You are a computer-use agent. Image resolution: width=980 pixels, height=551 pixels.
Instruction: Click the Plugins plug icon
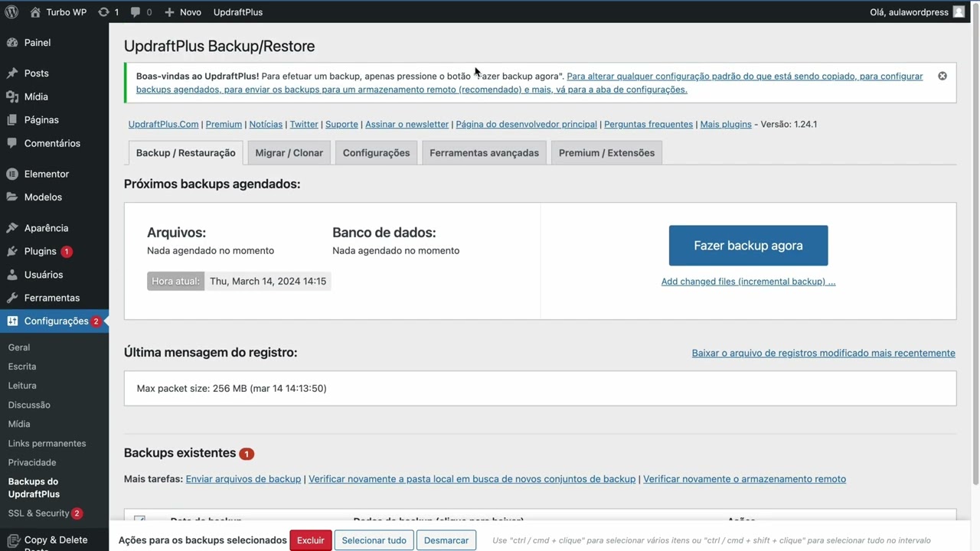[x=12, y=252]
